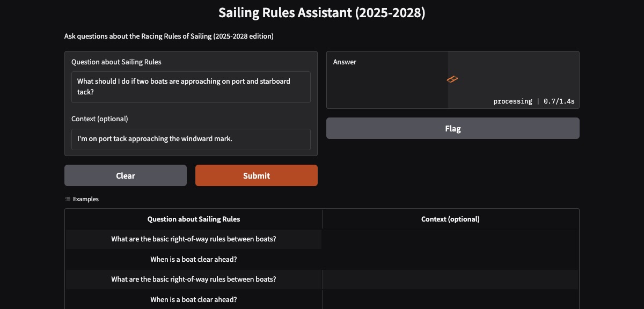Viewport: 644px width, 309px height.
Task: Click the Examples list icon
Action: [67, 199]
